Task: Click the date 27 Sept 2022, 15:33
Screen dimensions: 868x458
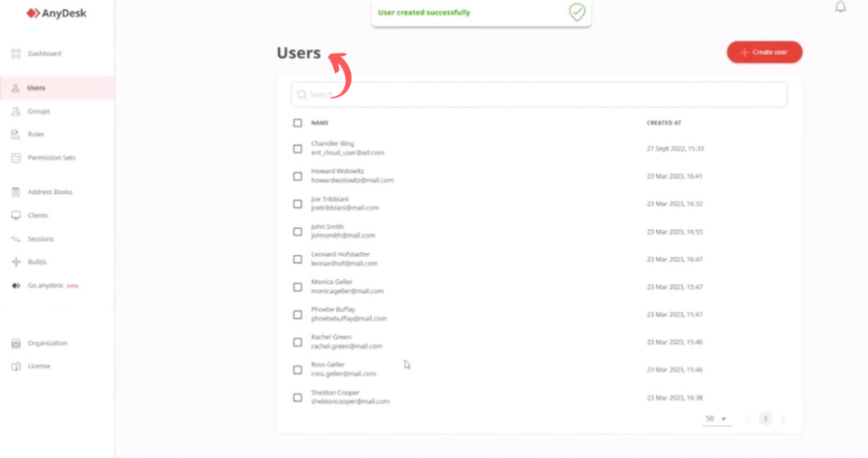Action: 676,149
